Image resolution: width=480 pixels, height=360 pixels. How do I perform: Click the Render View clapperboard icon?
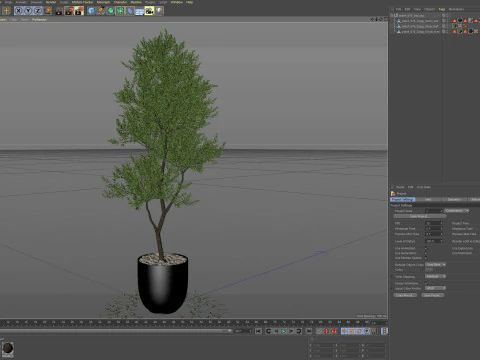coord(59,11)
